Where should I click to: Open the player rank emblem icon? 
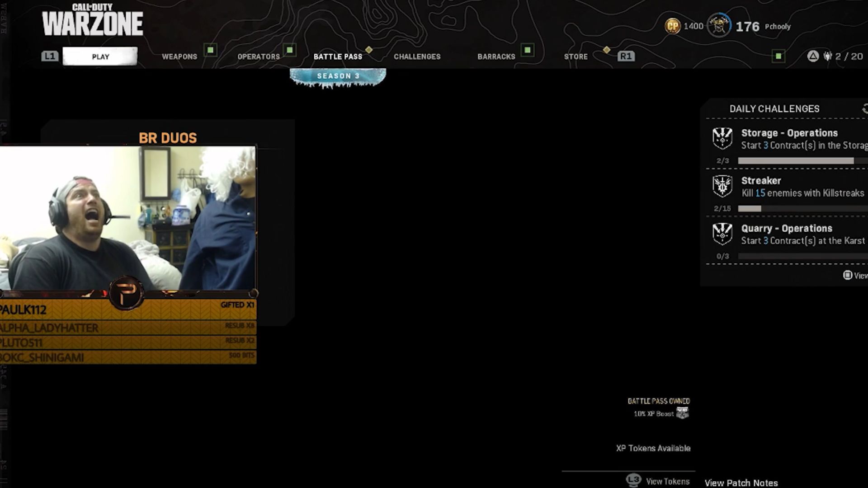click(719, 25)
